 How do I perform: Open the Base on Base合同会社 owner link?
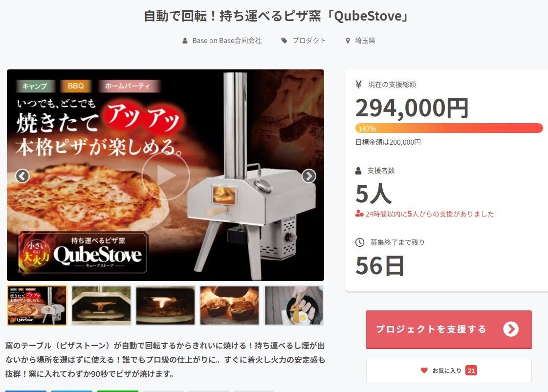tap(227, 41)
